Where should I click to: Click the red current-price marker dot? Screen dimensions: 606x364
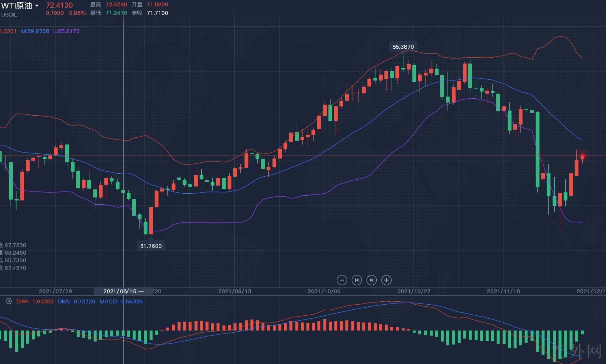583,156
